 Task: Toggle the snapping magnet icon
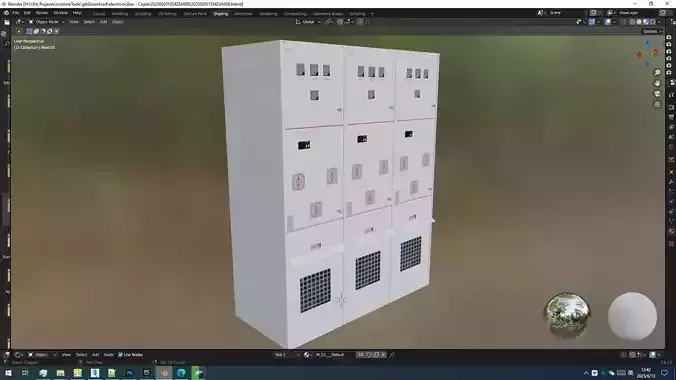[340, 22]
